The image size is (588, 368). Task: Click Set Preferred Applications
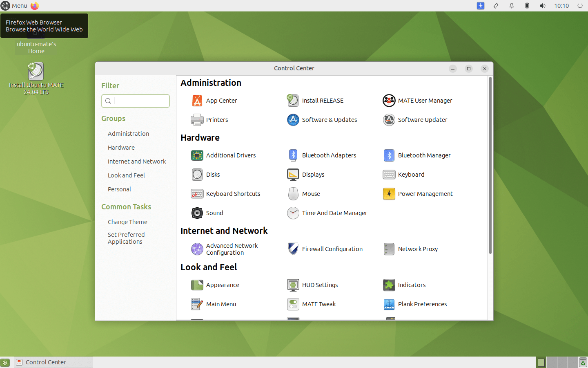(x=126, y=238)
